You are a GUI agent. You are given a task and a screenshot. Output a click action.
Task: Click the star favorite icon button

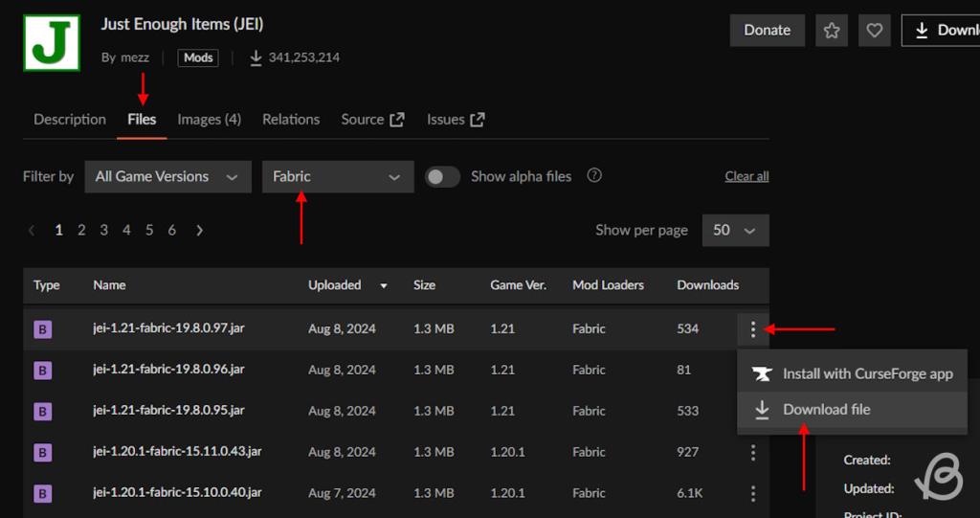pyautogui.click(x=832, y=30)
